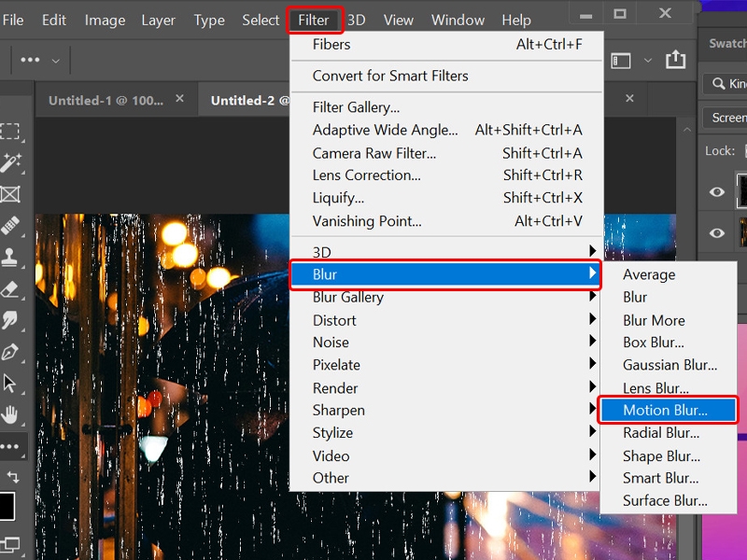Toggle visibility of the bottom layer
The width and height of the screenshot is (747, 560).
(x=715, y=231)
